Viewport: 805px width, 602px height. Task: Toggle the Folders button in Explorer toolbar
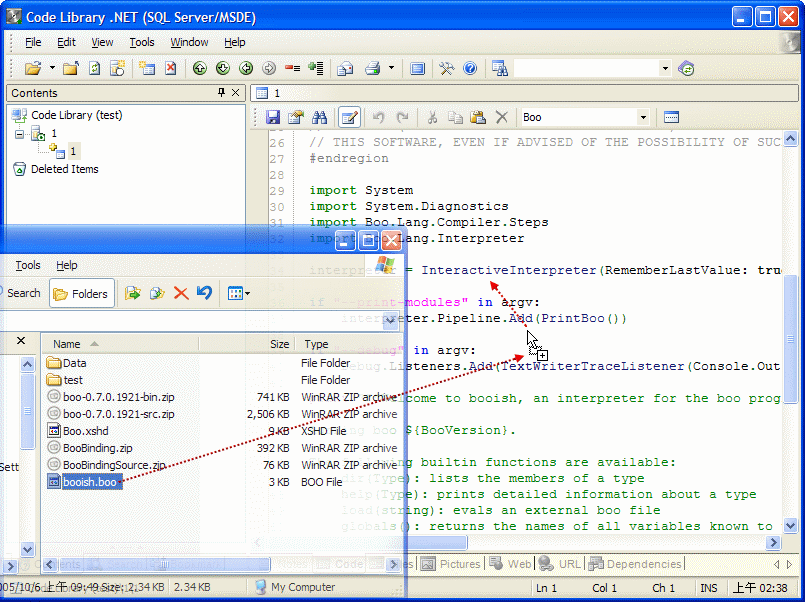(82, 294)
